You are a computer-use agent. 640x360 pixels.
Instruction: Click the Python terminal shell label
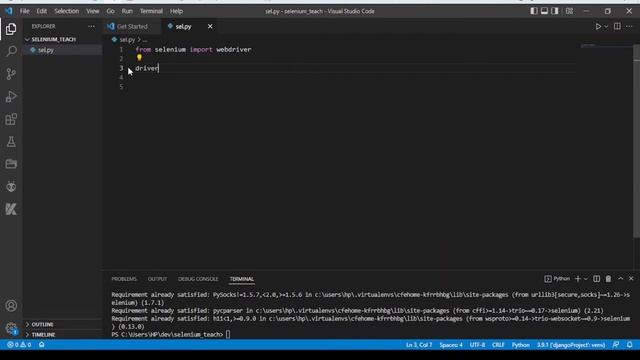[557, 279]
